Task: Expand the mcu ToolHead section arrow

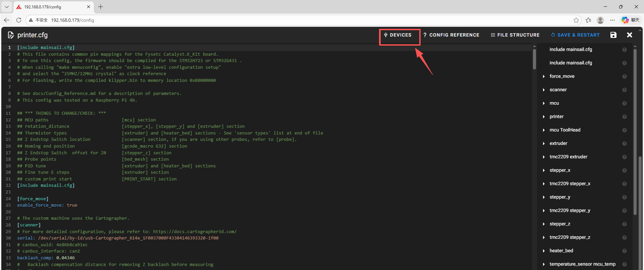Action: [x=544, y=130]
